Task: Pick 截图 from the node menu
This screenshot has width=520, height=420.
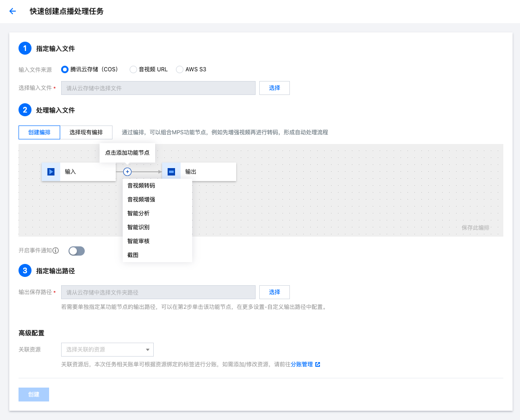Action: coord(133,255)
